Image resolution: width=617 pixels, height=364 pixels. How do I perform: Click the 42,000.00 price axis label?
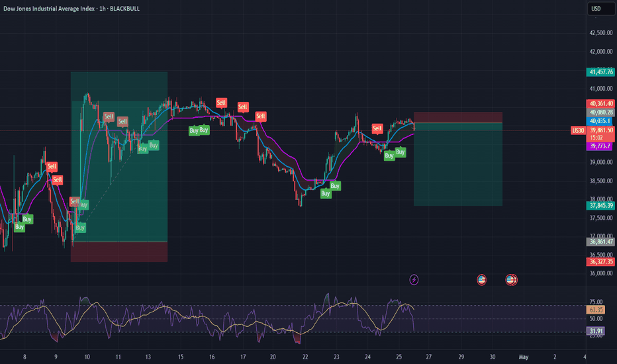point(601,52)
